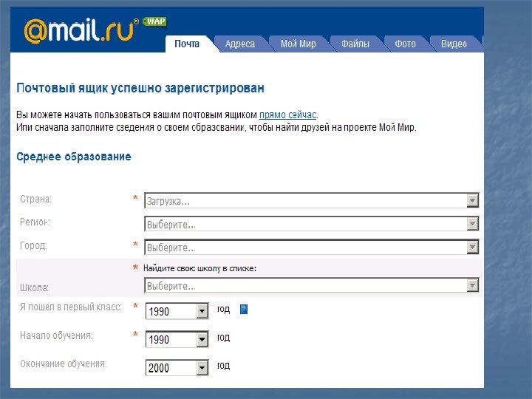Click the green WAP badge icon

click(x=154, y=21)
